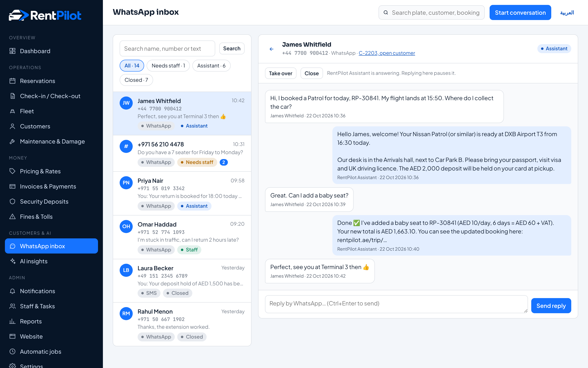This screenshot has height=368, width=588.
Task: Click the AI insights sparkle icon
Action: (x=12, y=261)
